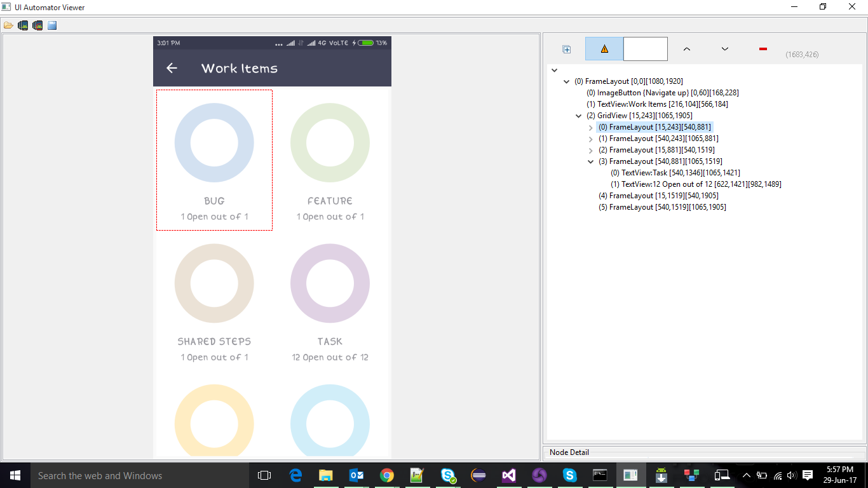Click the back arrow in the phone screenshot
Viewport: 868px width, 488px height.
172,68
